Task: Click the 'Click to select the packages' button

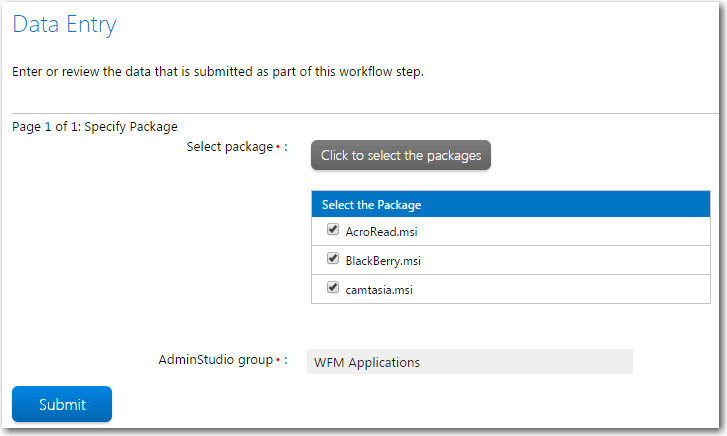Action: tap(401, 155)
